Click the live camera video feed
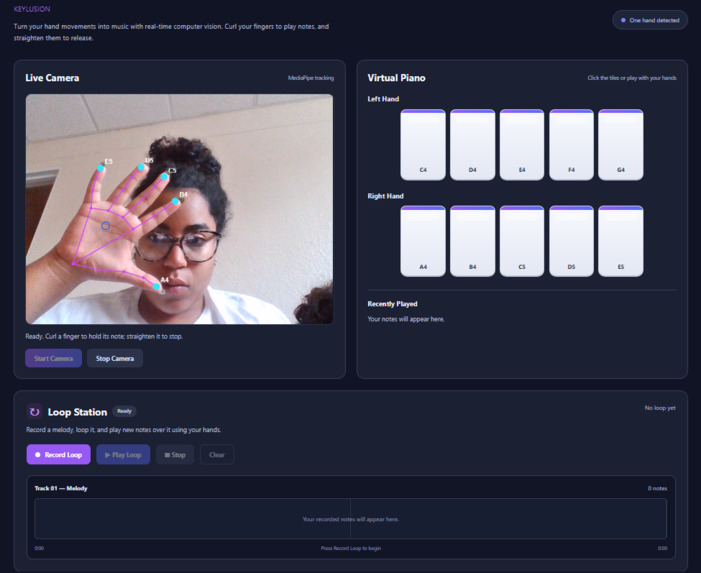The image size is (701, 573). click(x=179, y=209)
